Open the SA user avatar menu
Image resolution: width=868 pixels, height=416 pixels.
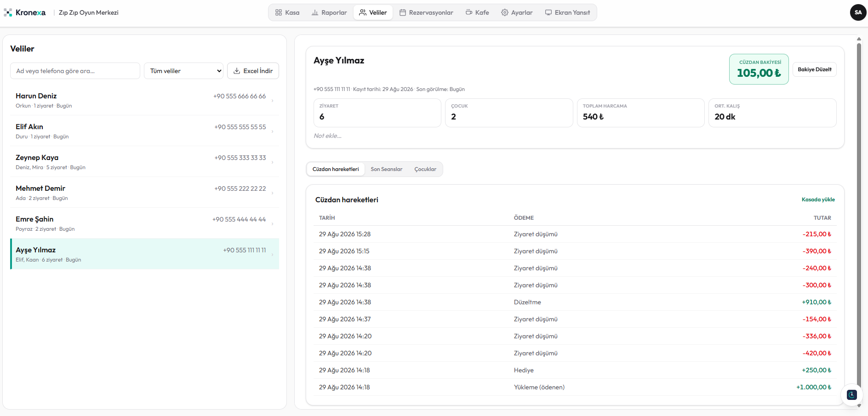[858, 12]
